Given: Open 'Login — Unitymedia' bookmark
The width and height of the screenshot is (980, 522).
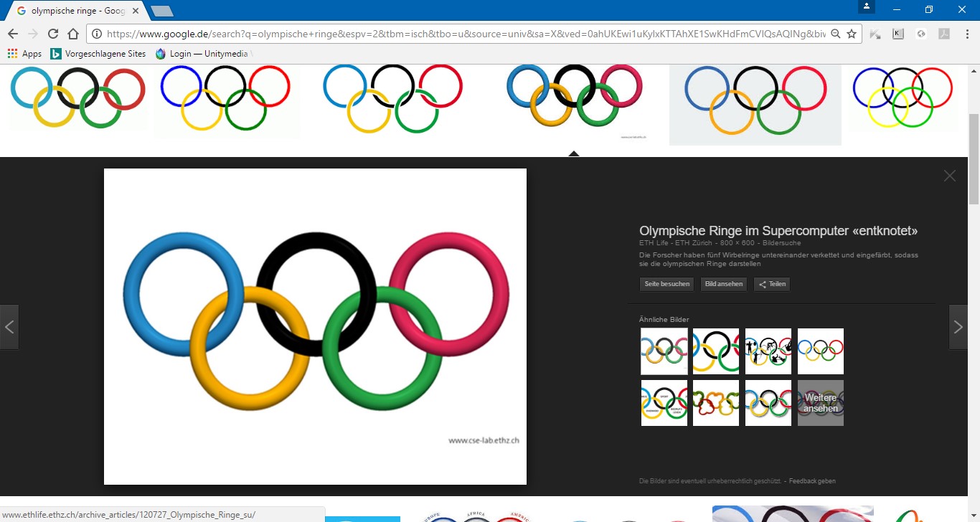Looking at the screenshot, I should click(x=202, y=54).
